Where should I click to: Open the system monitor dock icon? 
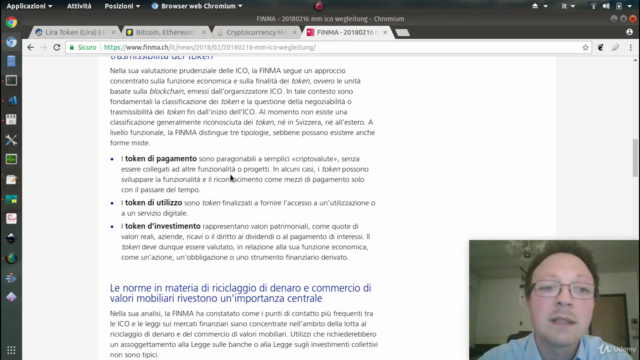11,159
